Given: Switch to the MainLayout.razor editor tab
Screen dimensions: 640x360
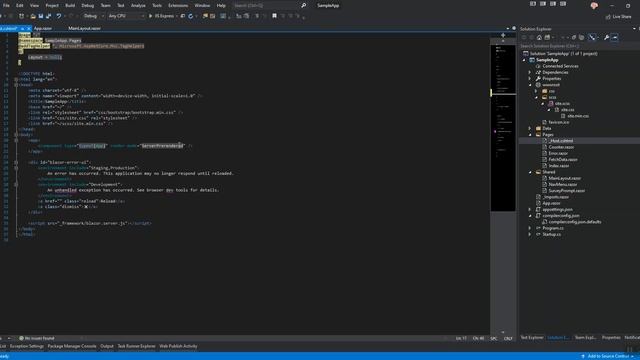Looking at the screenshot, I should (84, 29).
